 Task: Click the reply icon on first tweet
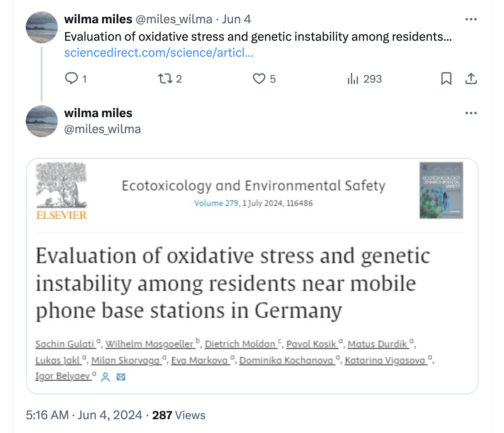(x=71, y=78)
